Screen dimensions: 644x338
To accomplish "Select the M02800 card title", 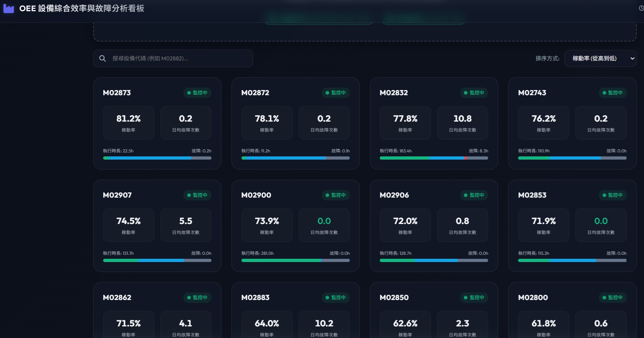I will pyautogui.click(x=533, y=298).
